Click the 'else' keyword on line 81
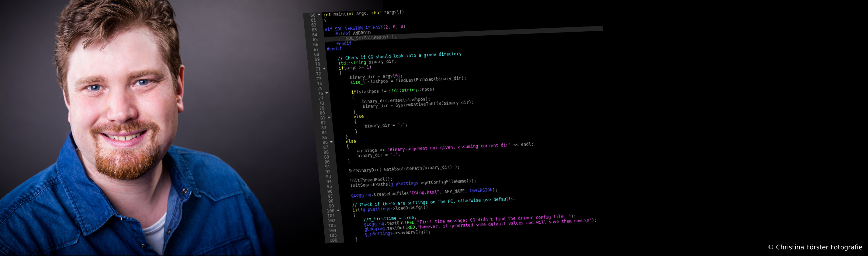 click(x=358, y=116)
